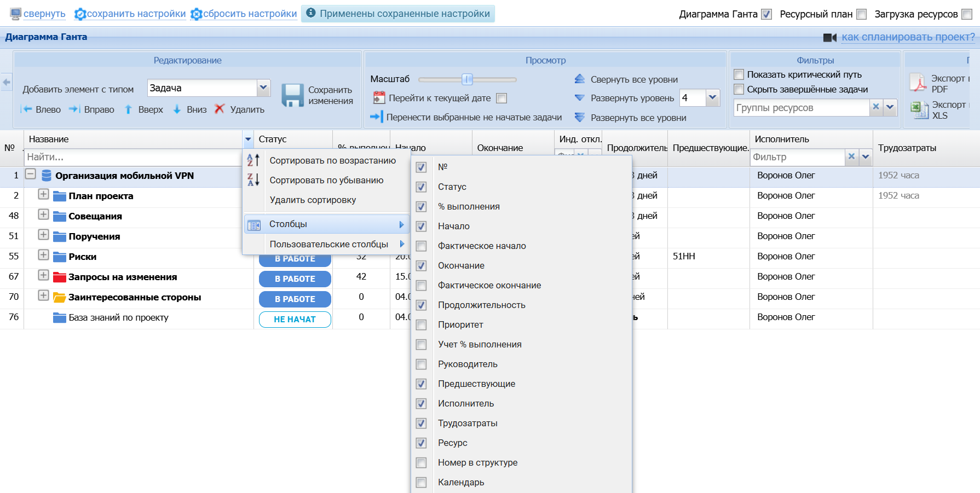
Task: Expand the План проекта tree node
Action: [43, 195]
